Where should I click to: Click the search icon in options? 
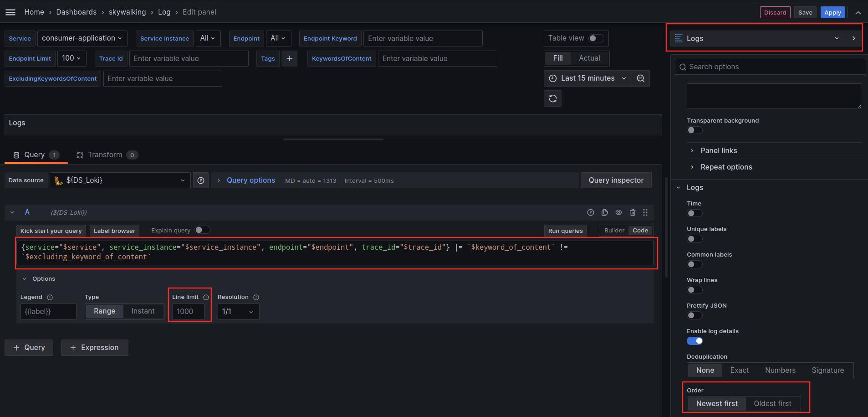pos(683,67)
